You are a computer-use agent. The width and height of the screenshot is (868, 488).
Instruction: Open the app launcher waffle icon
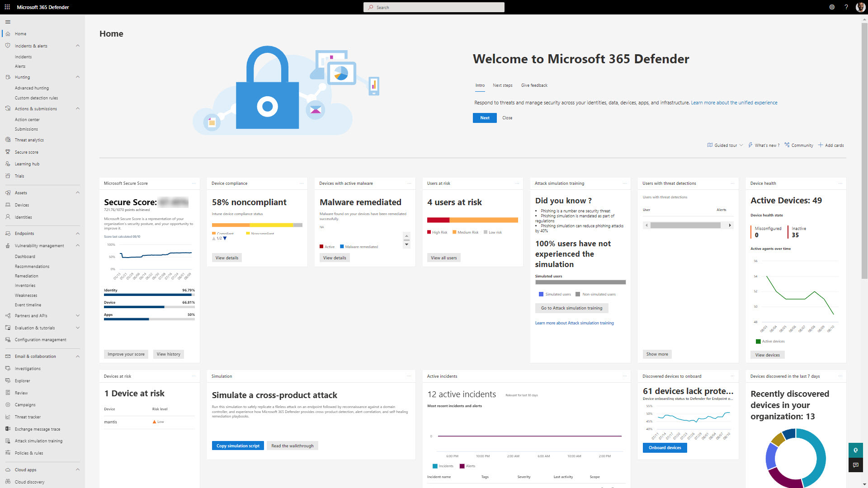(x=7, y=7)
